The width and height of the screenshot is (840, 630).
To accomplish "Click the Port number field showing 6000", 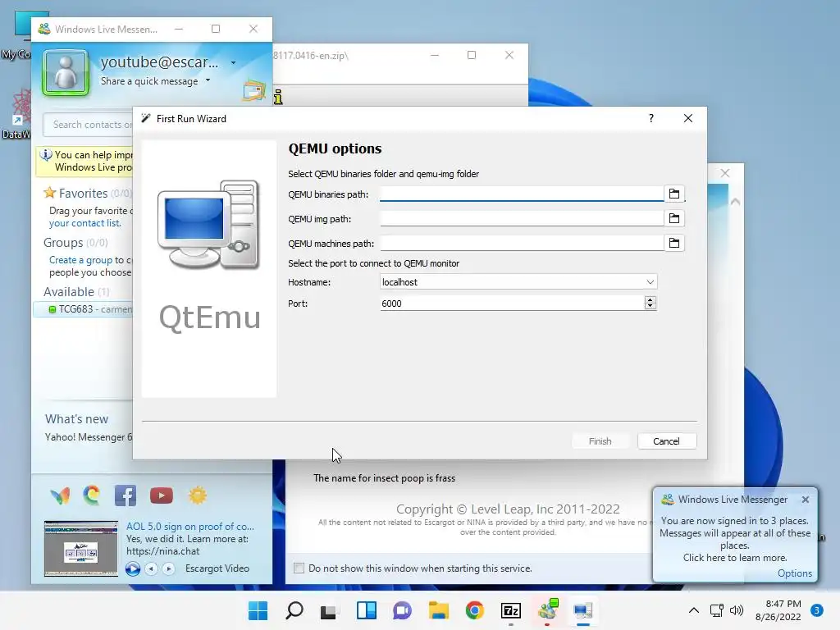I will tap(512, 304).
